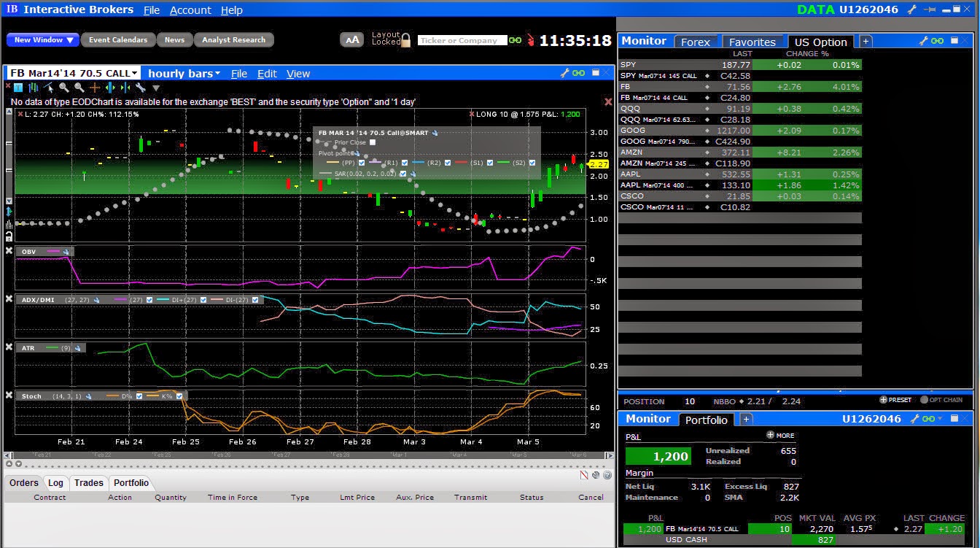Open the hourly bars period dropdown
980x548 pixels.
(x=184, y=73)
